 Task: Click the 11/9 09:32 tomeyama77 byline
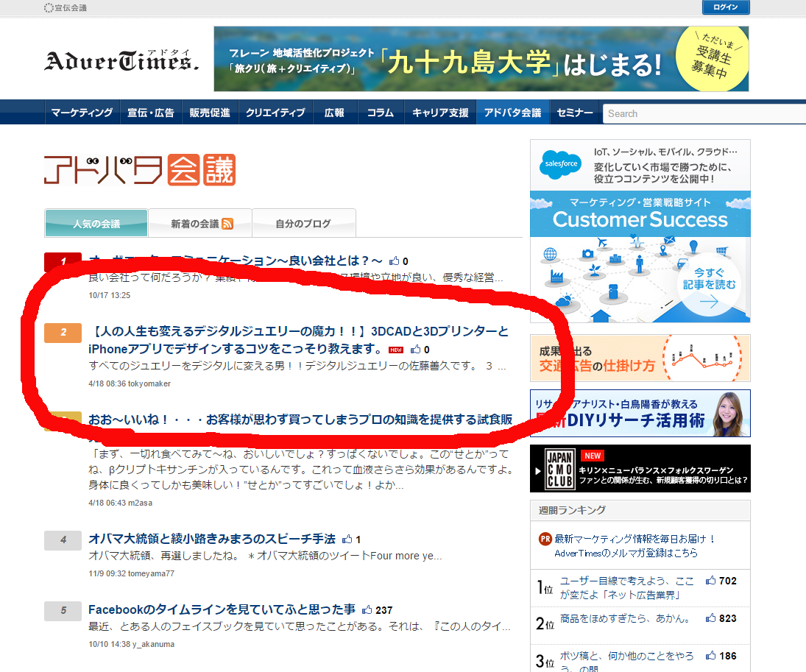coord(131,573)
